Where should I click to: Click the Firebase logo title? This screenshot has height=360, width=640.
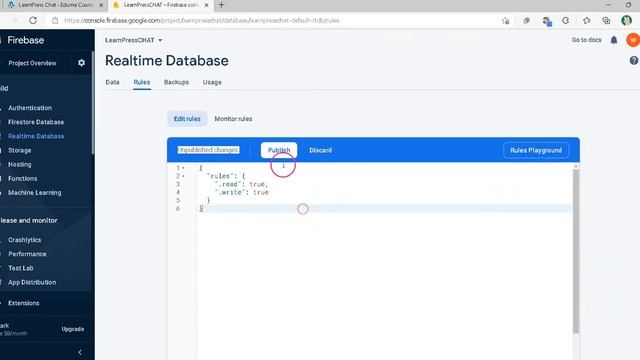coord(26,40)
